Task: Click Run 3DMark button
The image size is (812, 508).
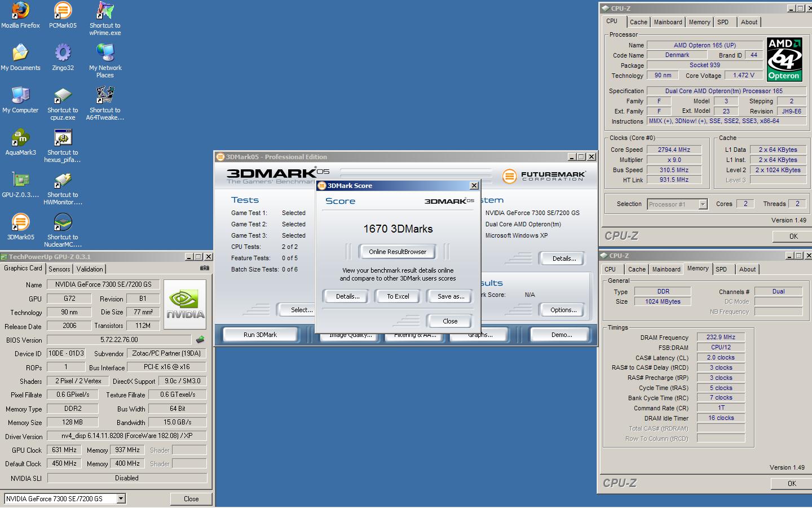Action: (260, 335)
